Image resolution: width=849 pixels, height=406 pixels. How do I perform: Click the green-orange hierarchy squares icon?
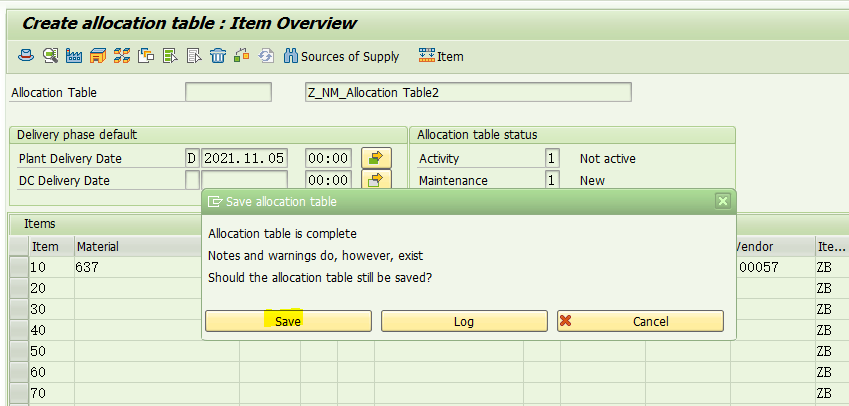[241, 56]
